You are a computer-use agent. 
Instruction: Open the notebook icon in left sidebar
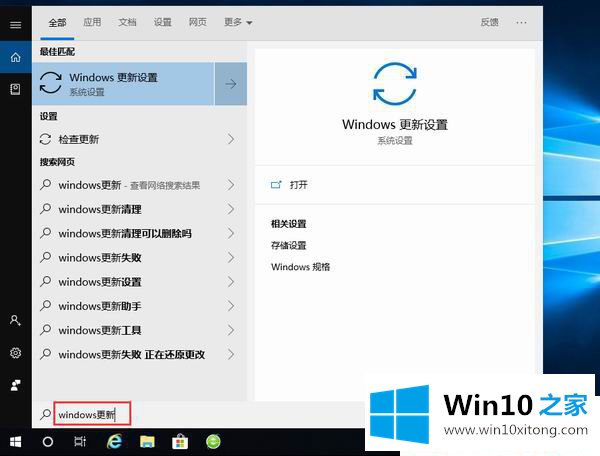(x=15, y=90)
